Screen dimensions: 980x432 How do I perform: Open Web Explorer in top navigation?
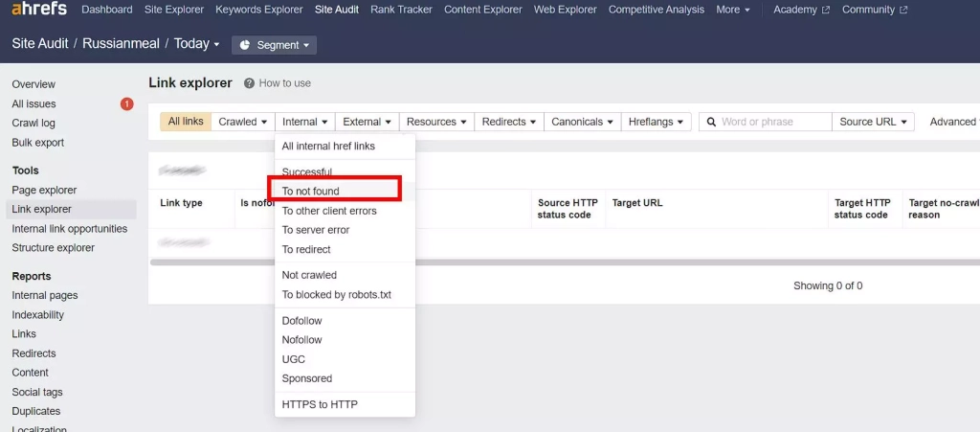(x=565, y=10)
